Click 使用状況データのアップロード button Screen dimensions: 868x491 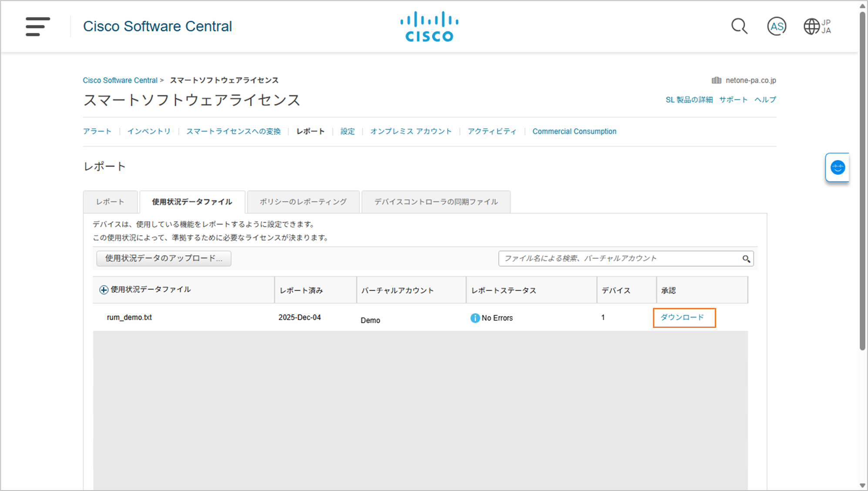point(164,258)
